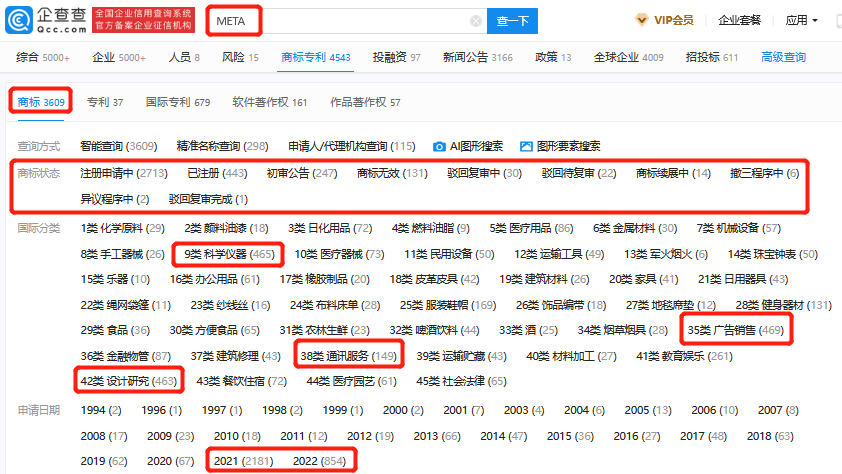Filter by status 驳回待复审 (22)
Image resolution: width=842 pixels, height=474 pixels.
point(579,173)
